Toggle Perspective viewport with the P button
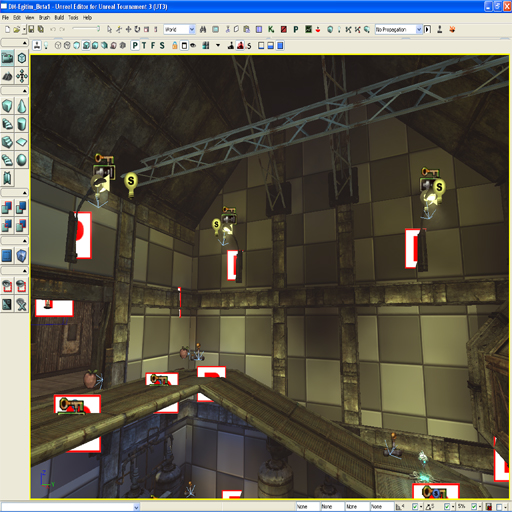This screenshot has height=512, width=512. click(135, 45)
